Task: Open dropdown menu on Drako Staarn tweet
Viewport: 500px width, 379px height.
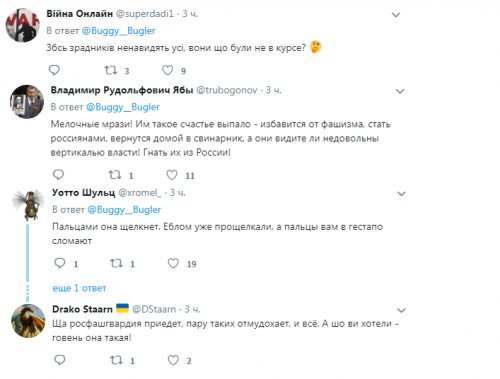Action: pos(401,310)
